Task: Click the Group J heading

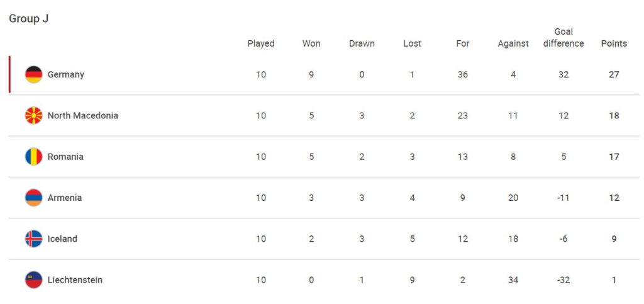Action: tap(29, 19)
